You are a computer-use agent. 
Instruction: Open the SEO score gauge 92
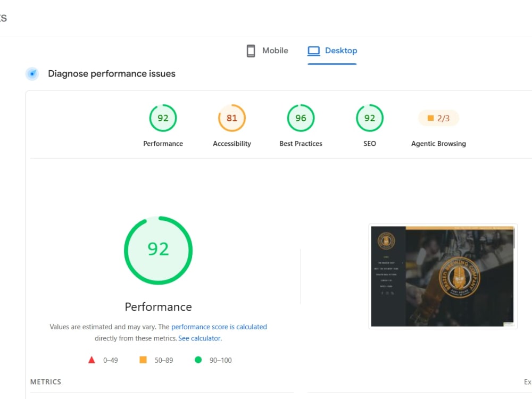tap(370, 118)
